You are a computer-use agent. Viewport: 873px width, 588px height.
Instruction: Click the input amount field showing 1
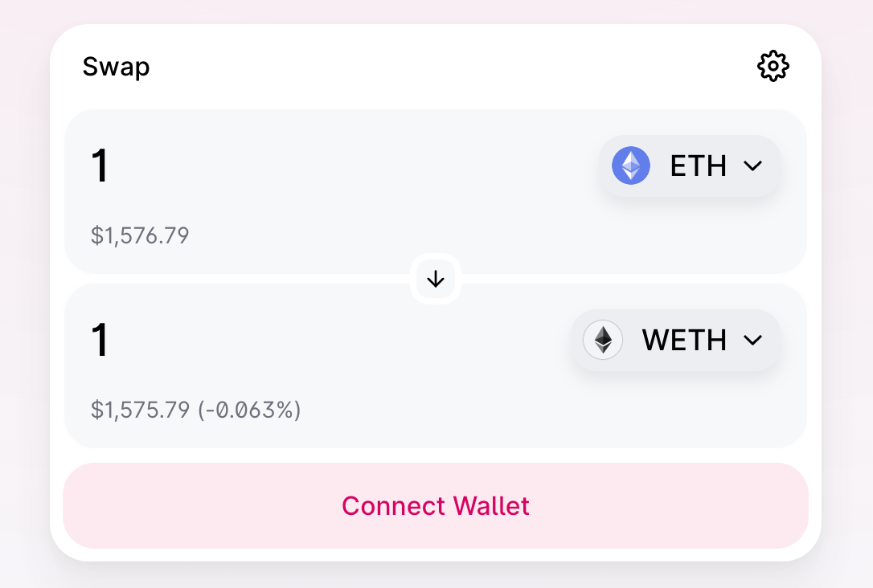(100, 165)
